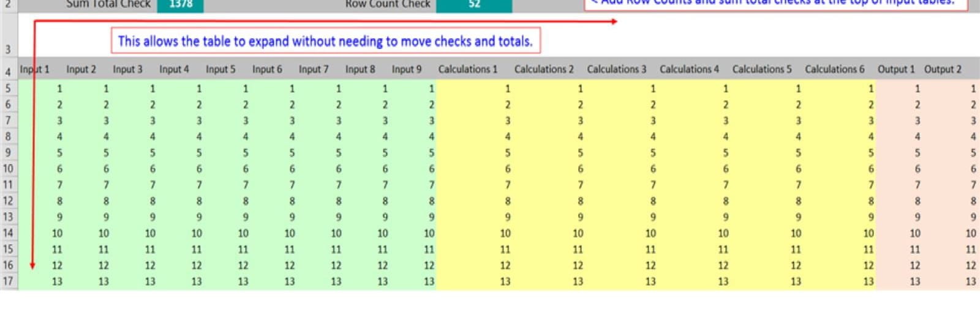Click row header 10 to select the row

[8, 169]
